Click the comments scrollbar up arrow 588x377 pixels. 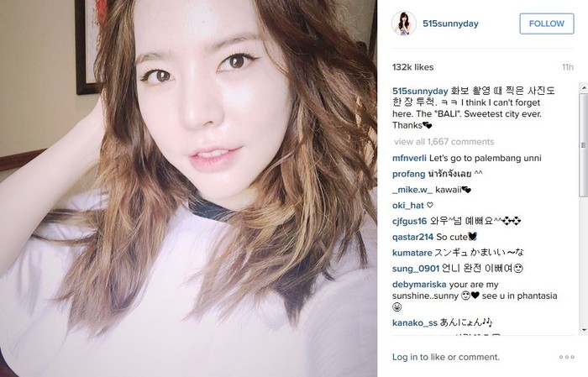[x=584, y=87]
